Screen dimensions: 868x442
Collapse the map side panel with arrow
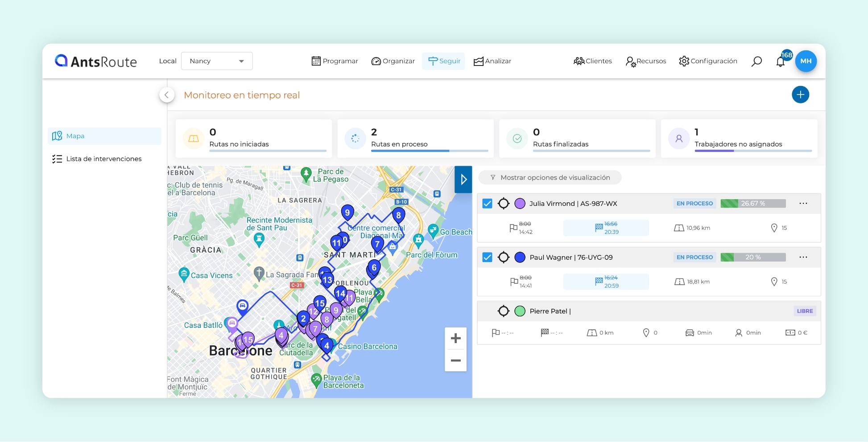click(x=463, y=180)
